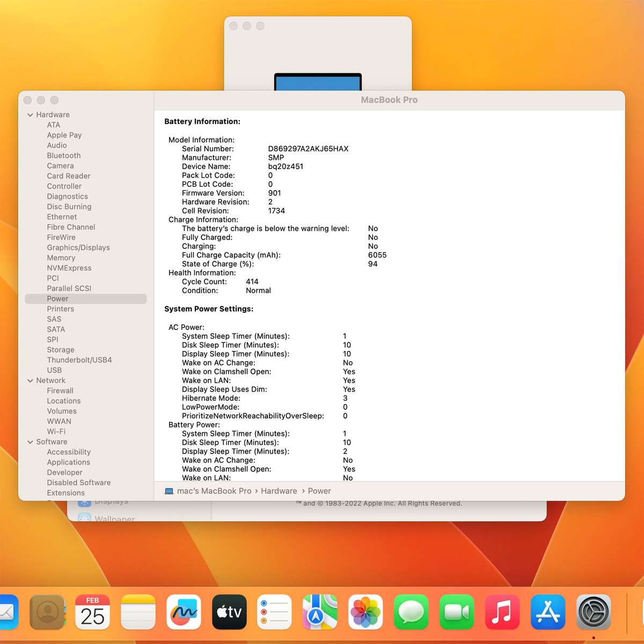
Task: Open the Photos app
Action: click(365, 612)
